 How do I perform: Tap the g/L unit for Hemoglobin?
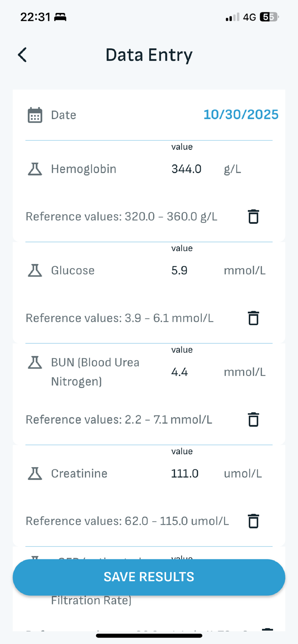click(232, 169)
